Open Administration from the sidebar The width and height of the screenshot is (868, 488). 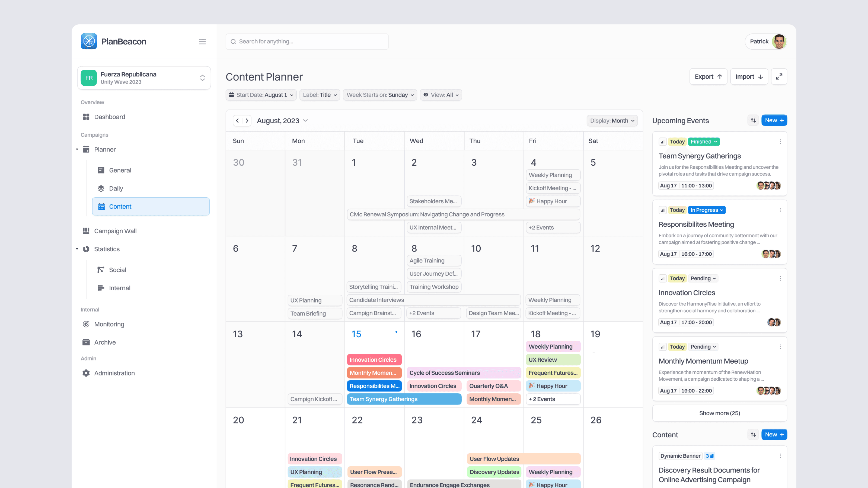pyautogui.click(x=114, y=373)
